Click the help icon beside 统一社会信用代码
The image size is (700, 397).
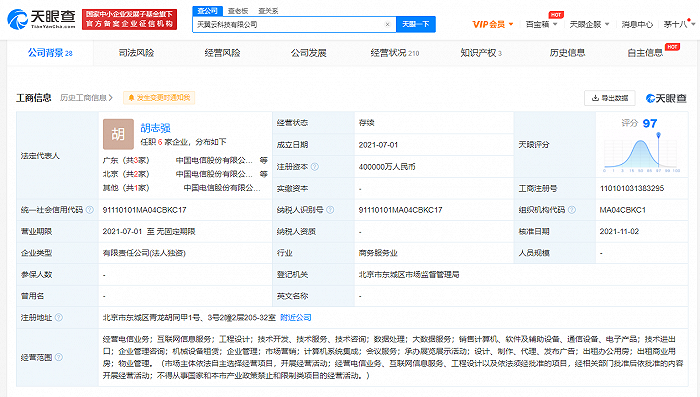coord(90,210)
